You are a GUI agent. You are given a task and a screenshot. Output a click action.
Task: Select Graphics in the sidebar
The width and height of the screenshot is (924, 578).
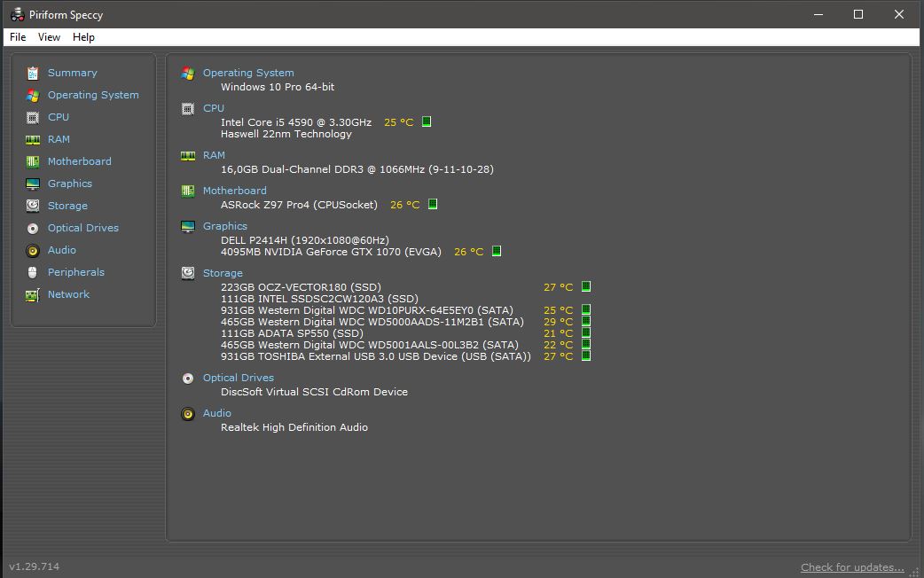click(69, 184)
